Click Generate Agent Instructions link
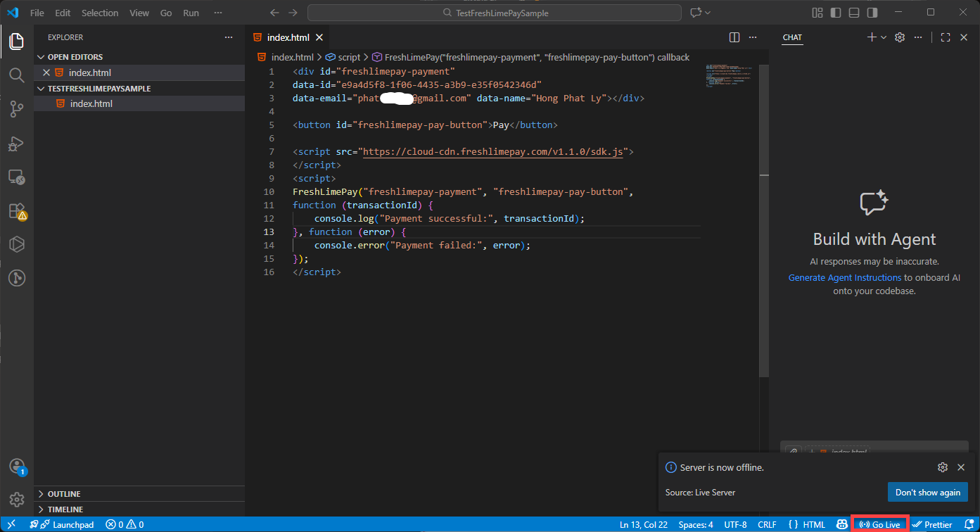 (844, 278)
